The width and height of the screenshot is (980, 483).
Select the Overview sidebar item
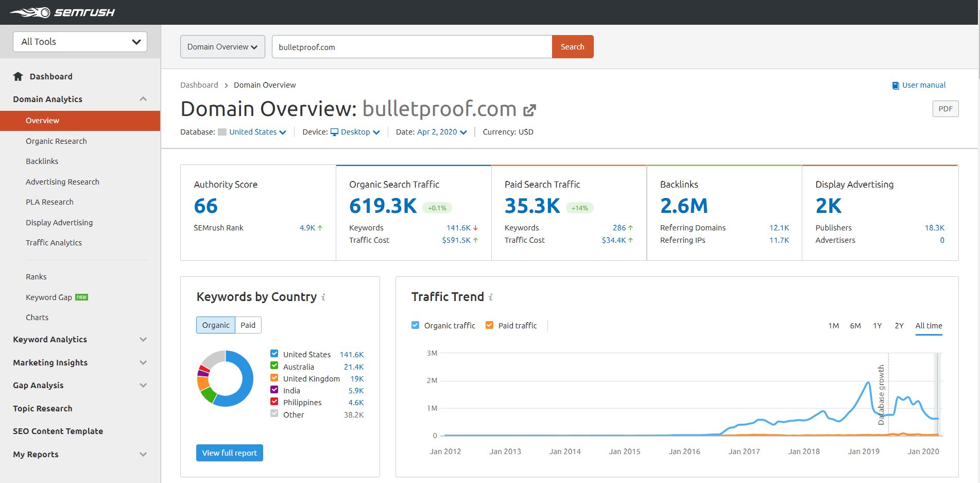(80, 121)
